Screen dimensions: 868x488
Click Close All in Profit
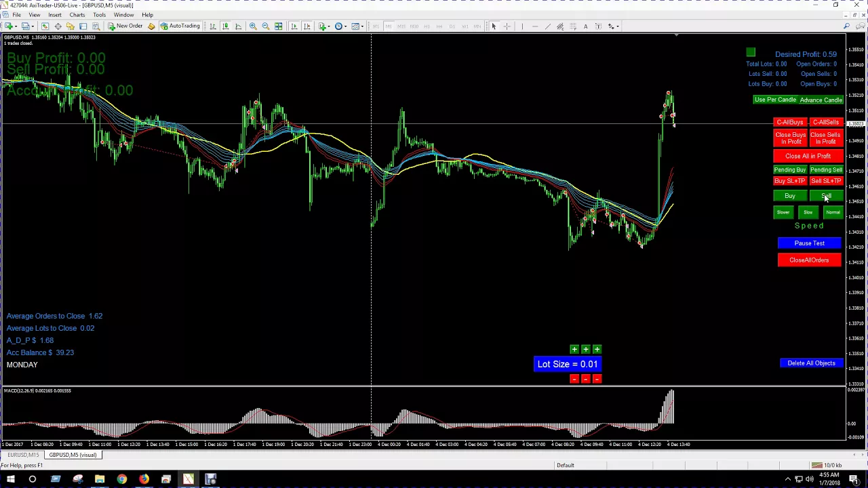(808, 156)
